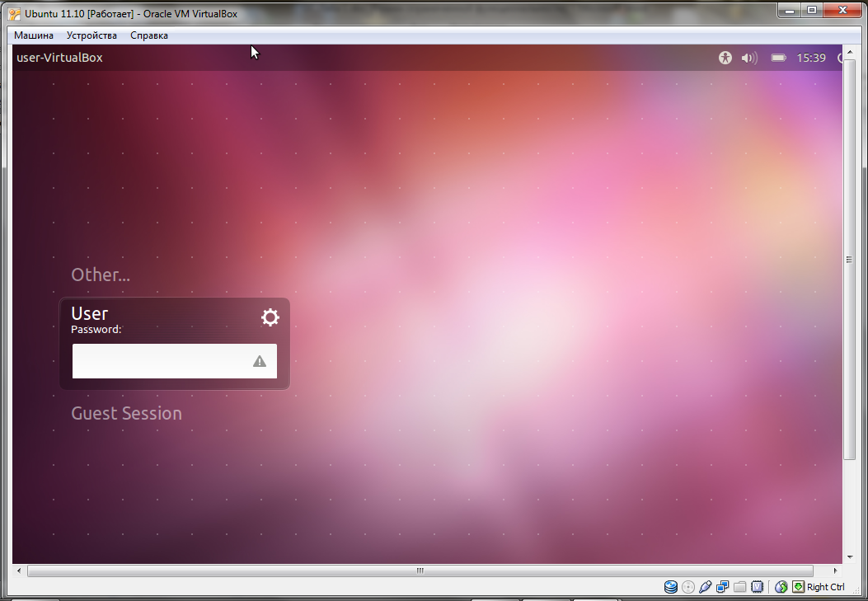Select the Guest Session login option
The image size is (868, 601).
click(127, 413)
